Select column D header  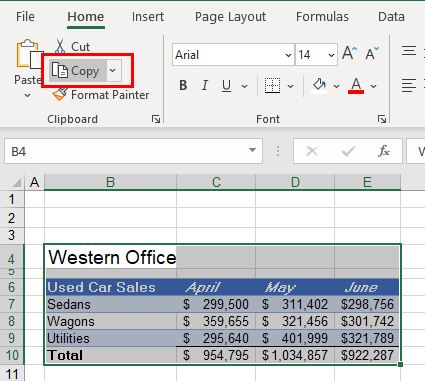(x=295, y=182)
